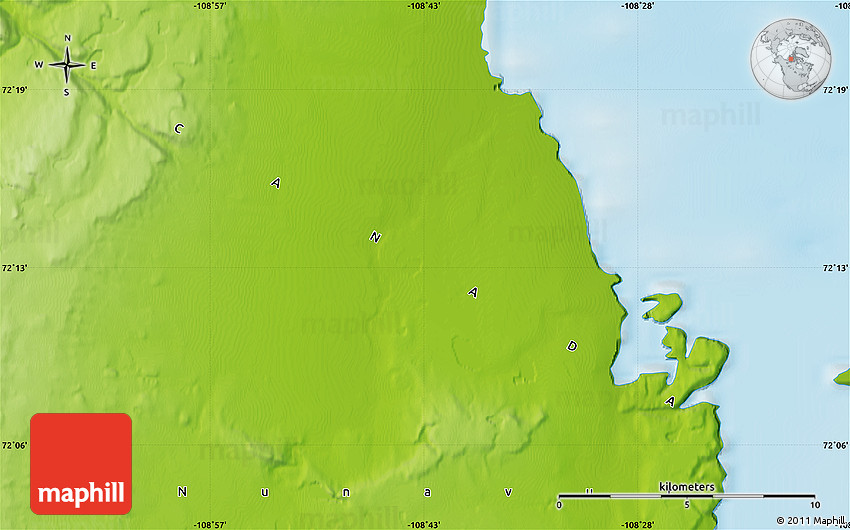Click the kilometers scale bar
This screenshot has width=850, height=530.
coord(687,495)
